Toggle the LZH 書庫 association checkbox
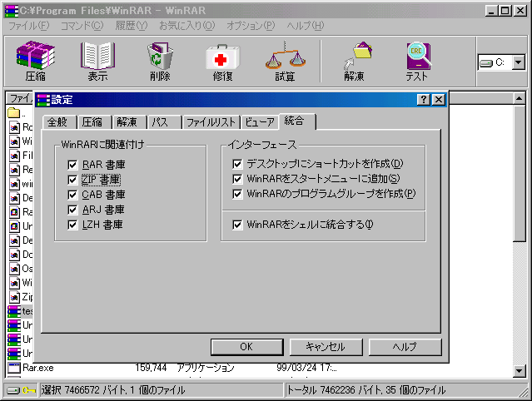Screen dimensions: 532x401 [x=72, y=225]
